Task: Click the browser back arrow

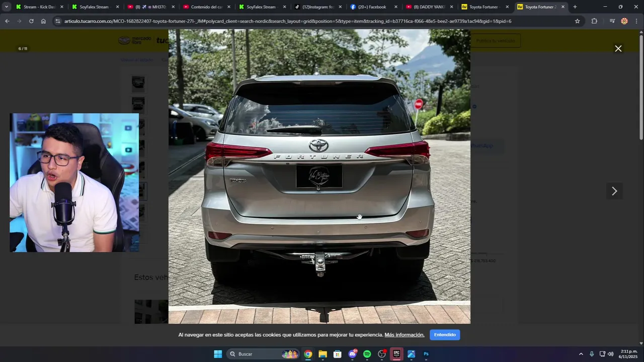Action: coord(7,21)
